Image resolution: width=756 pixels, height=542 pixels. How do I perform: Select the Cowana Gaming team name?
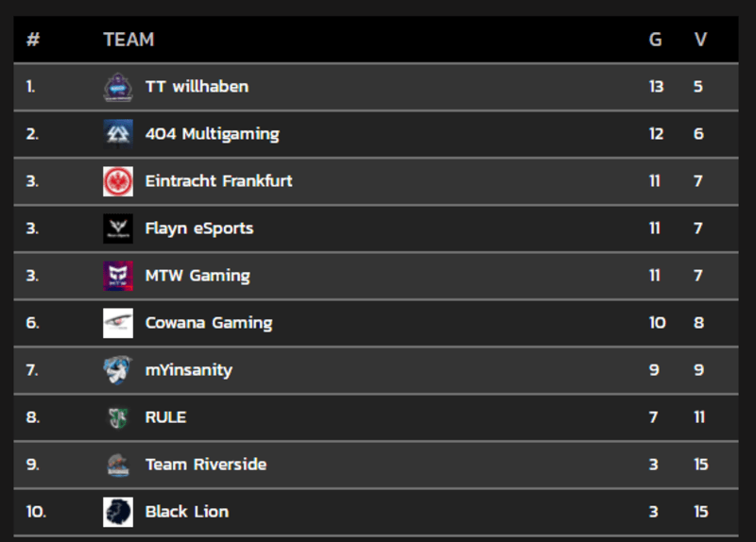click(x=209, y=323)
